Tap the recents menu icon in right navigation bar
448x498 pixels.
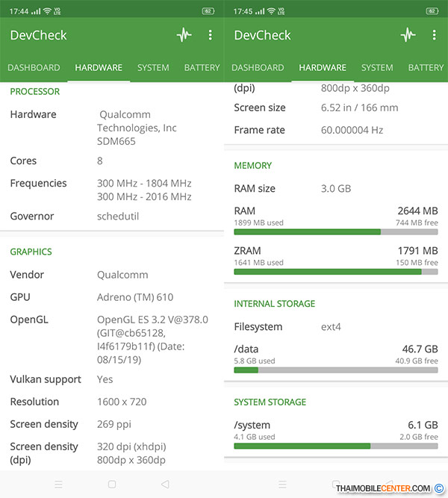[x=282, y=485]
